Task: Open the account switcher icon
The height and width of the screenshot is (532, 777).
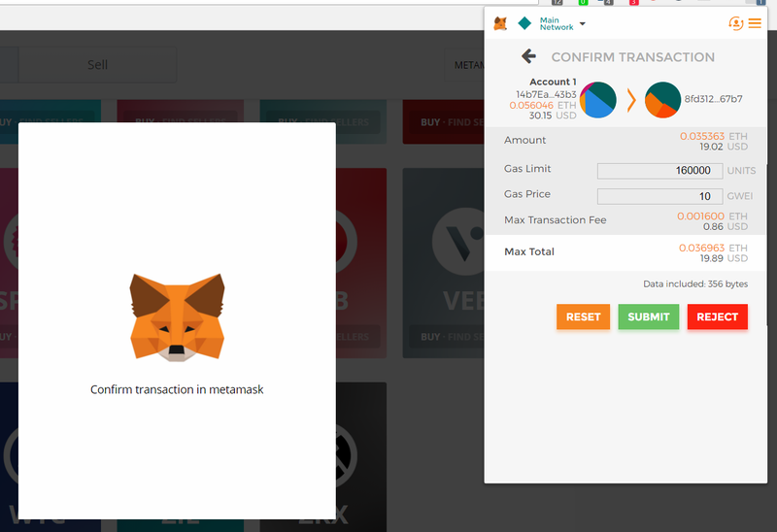Action: (x=735, y=23)
